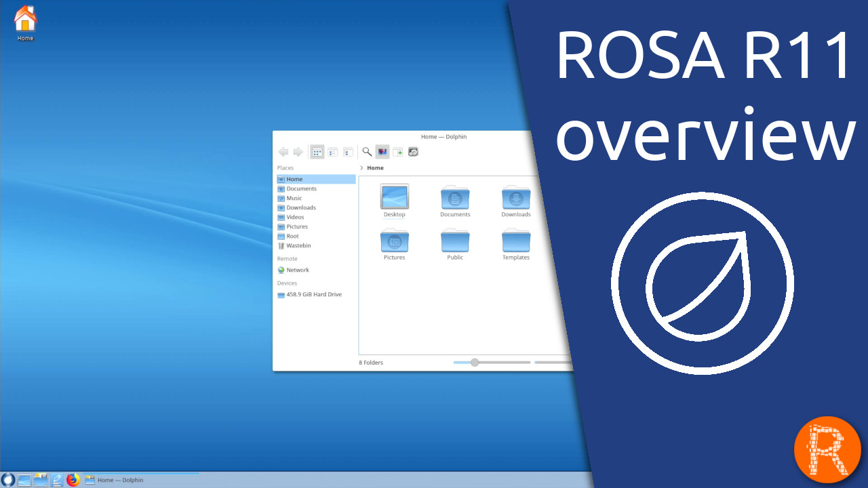
Task: Open Pictures in Places panel
Action: (316, 226)
